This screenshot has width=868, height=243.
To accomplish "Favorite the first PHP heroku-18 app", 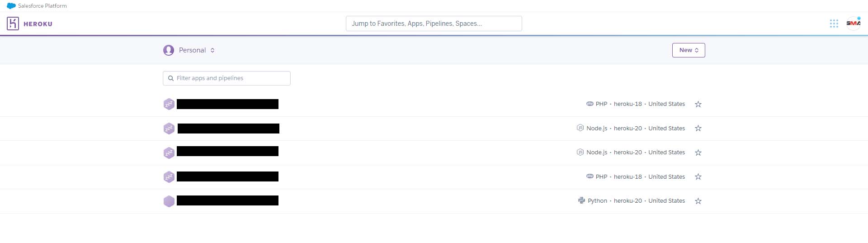I will coord(698,104).
